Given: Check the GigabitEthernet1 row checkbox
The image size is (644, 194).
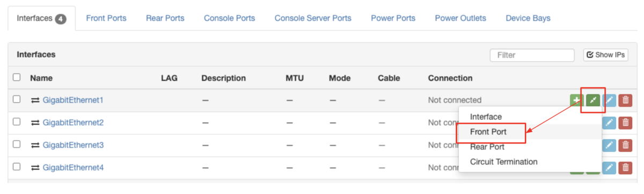Looking at the screenshot, I should tap(17, 99).
